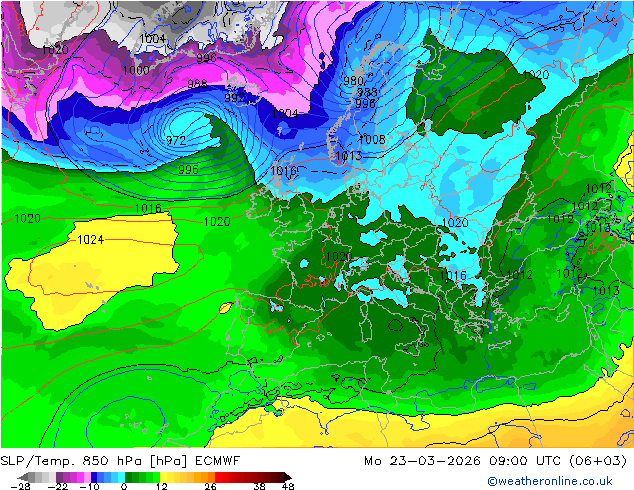Select the 1000 isobar label
Screen dimensions: 634x490
[x=136, y=70]
